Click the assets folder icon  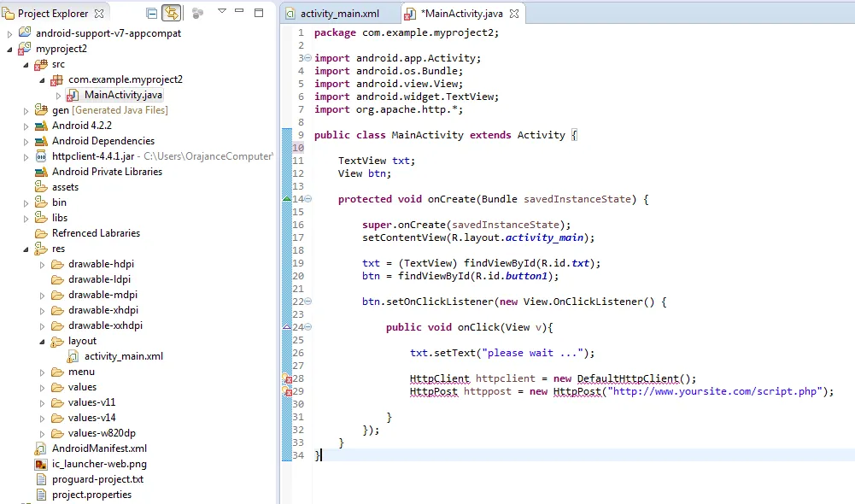coord(41,187)
